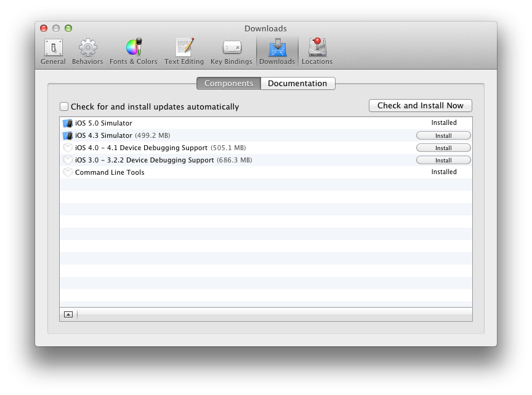Enable automatic update checking
532x395 pixels.
(x=63, y=106)
